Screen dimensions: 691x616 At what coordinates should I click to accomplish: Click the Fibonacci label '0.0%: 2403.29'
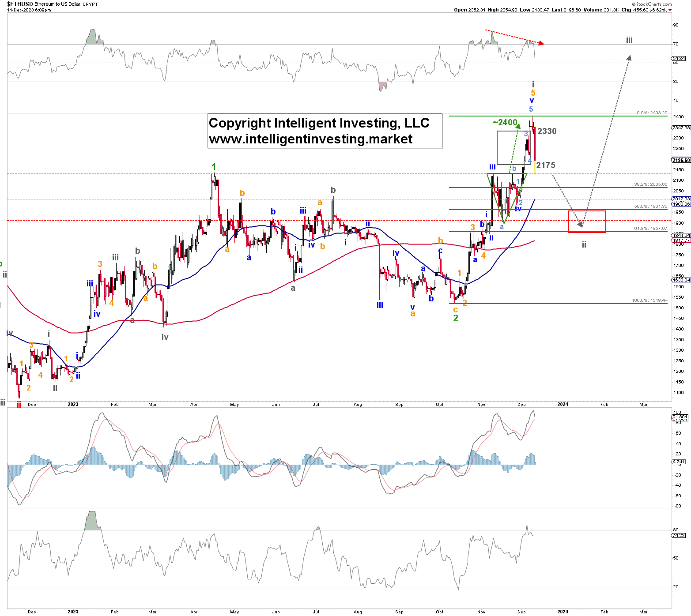[652, 113]
